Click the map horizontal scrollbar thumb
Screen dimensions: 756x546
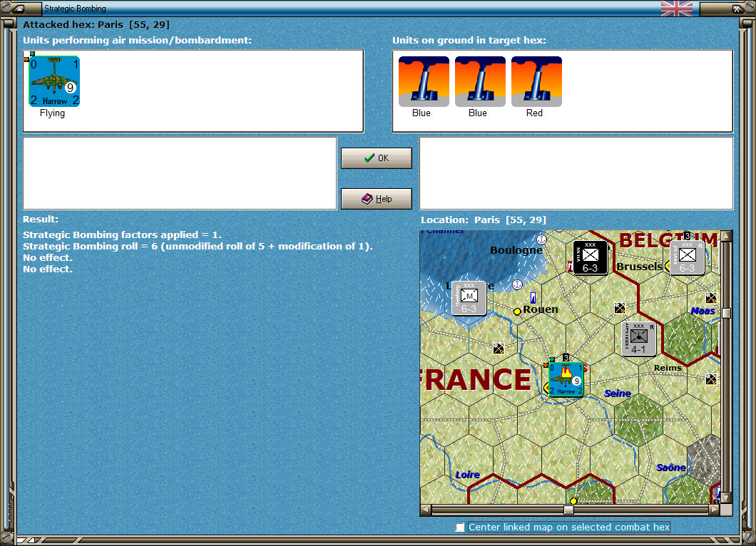[x=569, y=510]
